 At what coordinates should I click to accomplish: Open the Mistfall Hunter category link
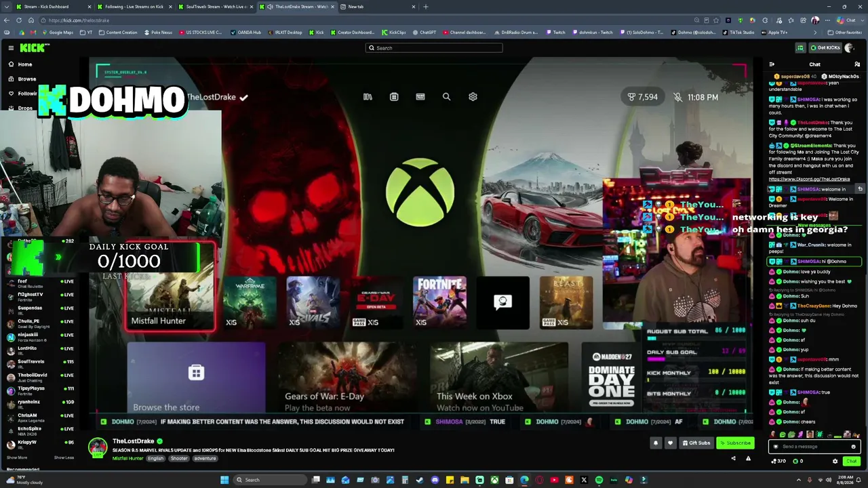[x=127, y=459]
